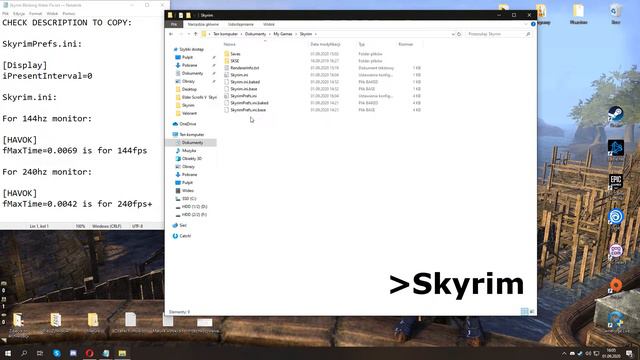Select Ten komputer in navigation pane

click(x=191, y=134)
